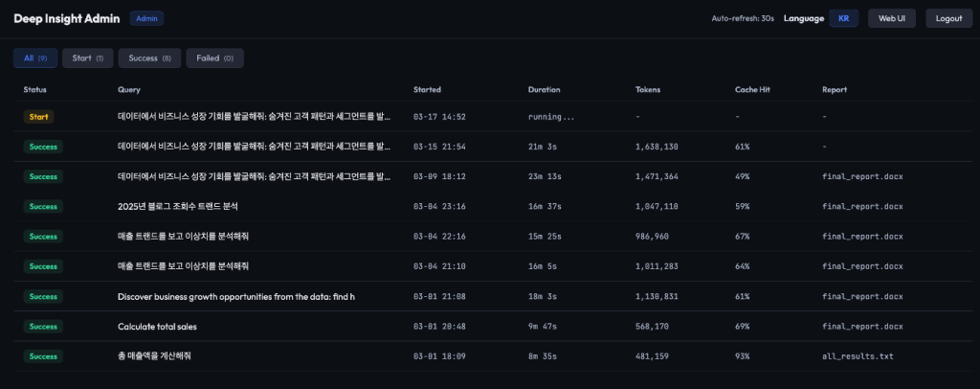Click the Tokens column header
Screen dimensions: 980x389
648,89
